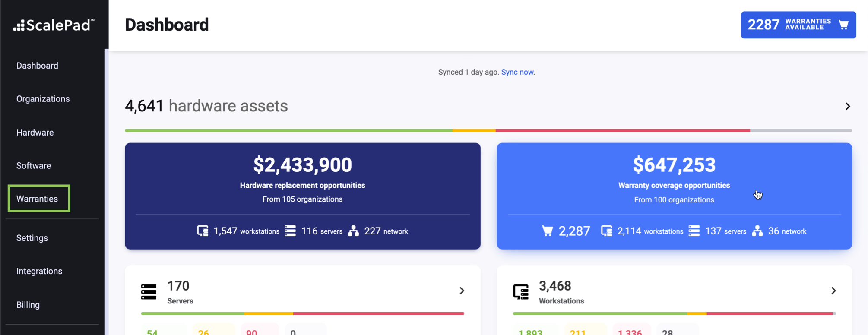Click the 4,641 hardware assets heading
868x335 pixels.
pyautogui.click(x=206, y=106)
